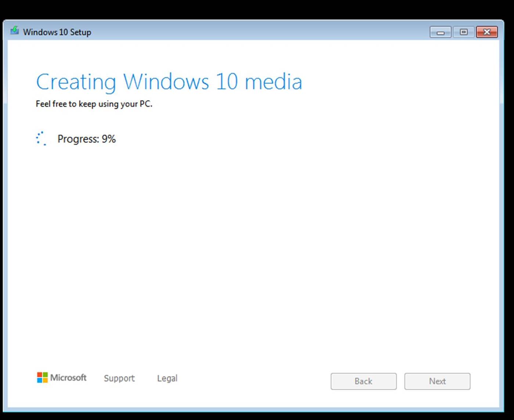Click the restore window button
The width and height of the screenshot is (514, 420).
(463, 32)
